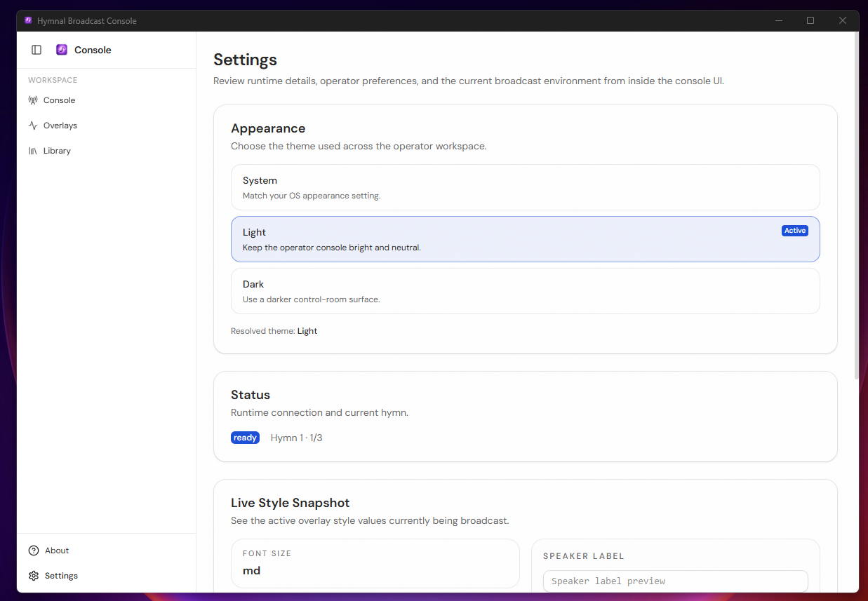This screenshot has height=601, width=868.
Task: Click the WORKSPACE sidebar label
Action: point(53,80)
